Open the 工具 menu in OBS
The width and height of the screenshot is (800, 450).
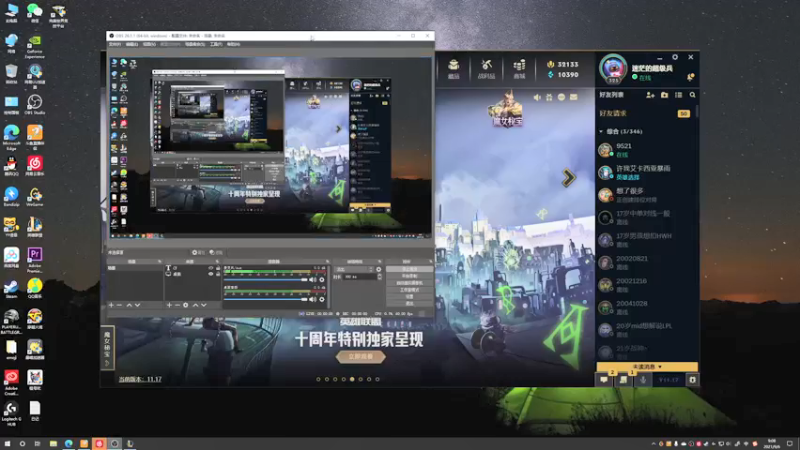click(x=216, y=44)
